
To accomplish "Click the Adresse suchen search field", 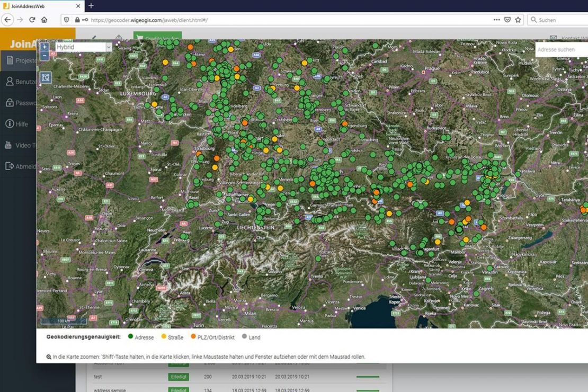I will pyautogui.click(x=562, y=49).
